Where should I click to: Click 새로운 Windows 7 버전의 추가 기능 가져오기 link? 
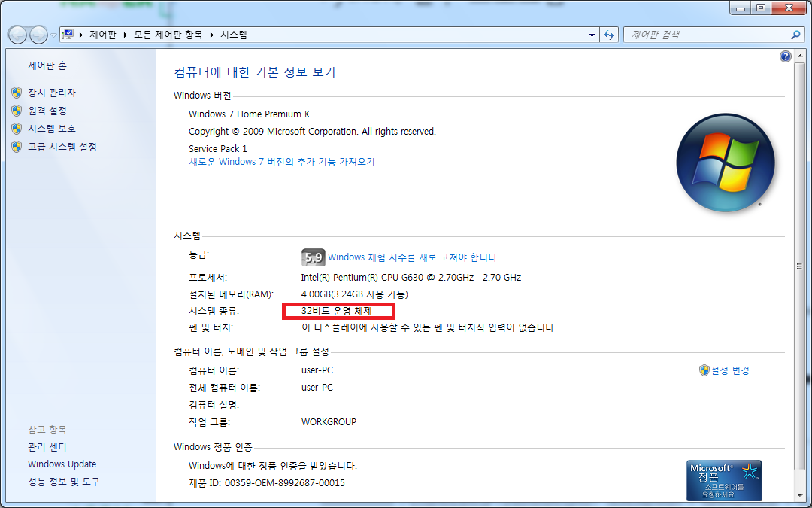click(282, 162)
